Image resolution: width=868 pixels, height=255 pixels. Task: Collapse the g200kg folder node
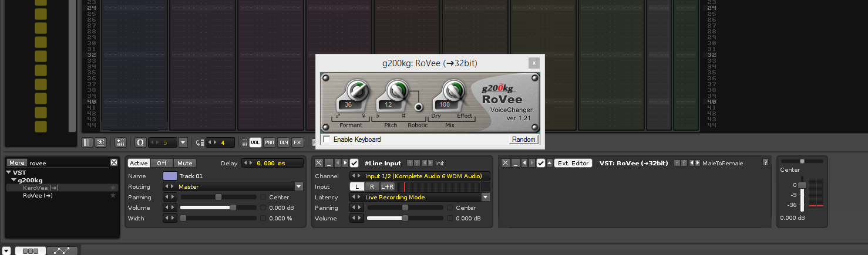click(14, 180)
